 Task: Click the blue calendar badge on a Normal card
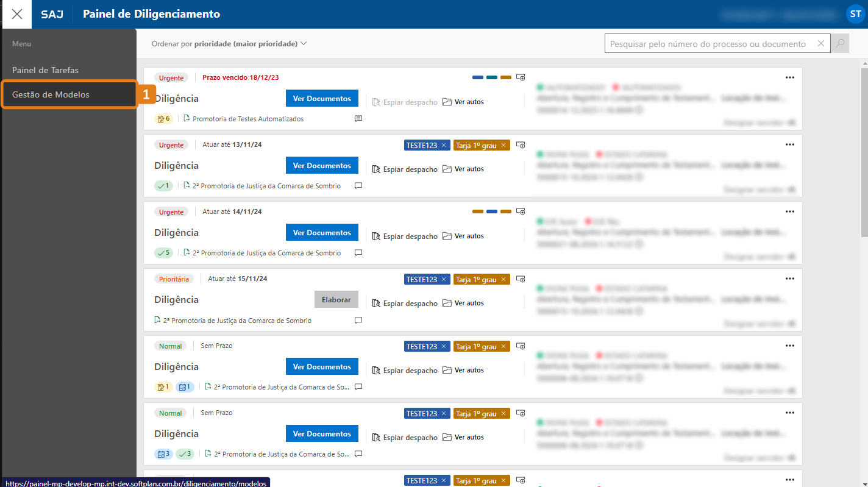[x=184, y=386]
